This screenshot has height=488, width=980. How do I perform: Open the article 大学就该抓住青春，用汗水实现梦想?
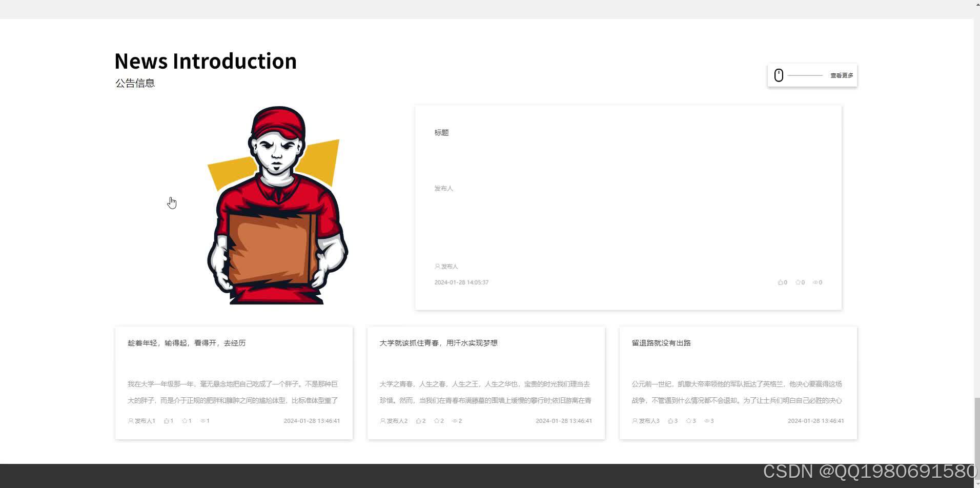[x=438, y=343]
